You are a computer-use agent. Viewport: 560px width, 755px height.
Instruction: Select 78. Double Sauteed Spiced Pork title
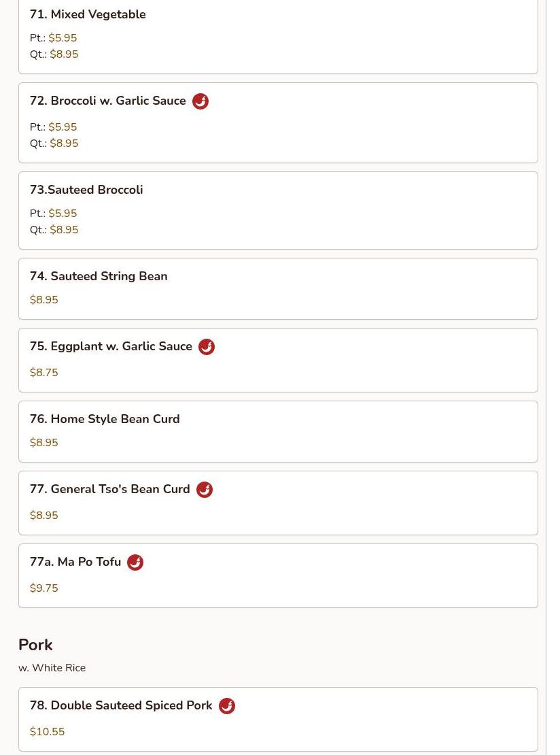click(x=121, y=705)
